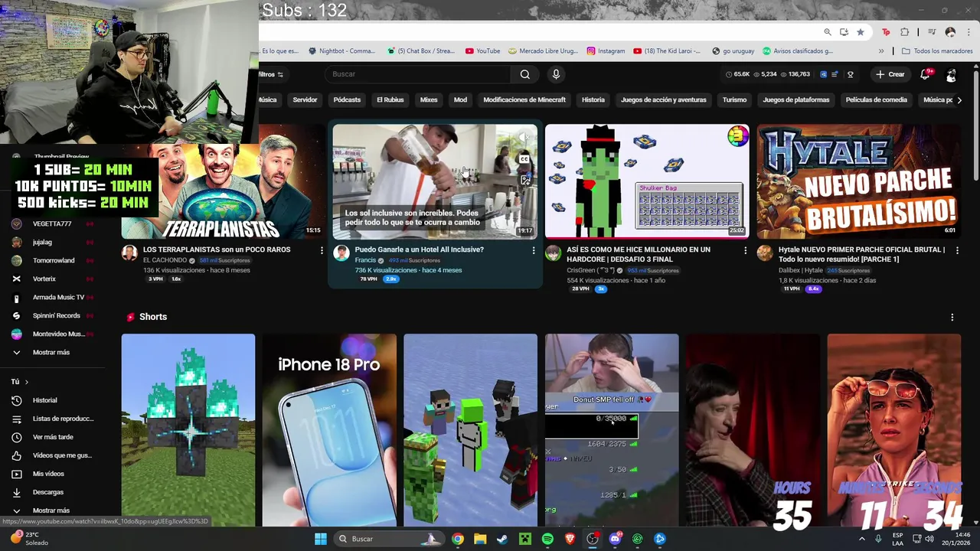
Task: Expand Mostrar más below Descargas
Action: (x=51, y=510)
